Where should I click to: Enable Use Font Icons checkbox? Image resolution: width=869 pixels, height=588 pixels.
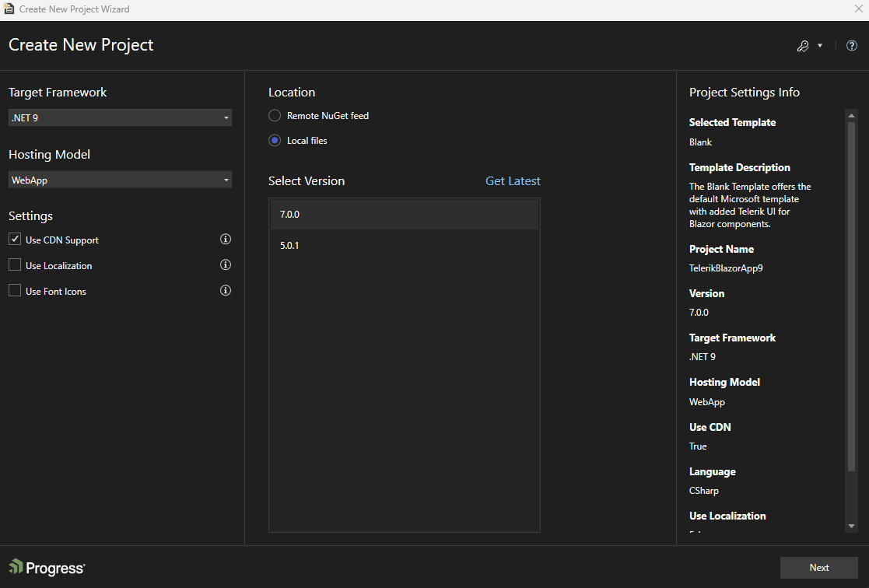coord(15,290)
